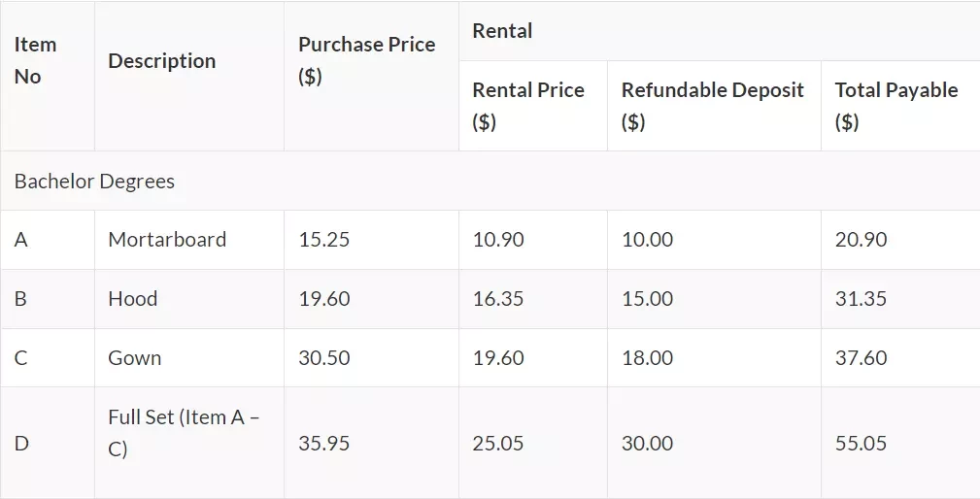Click Full Set purchase price 35.95
Viewport: 980px width, 499px height.
point(371,443)
